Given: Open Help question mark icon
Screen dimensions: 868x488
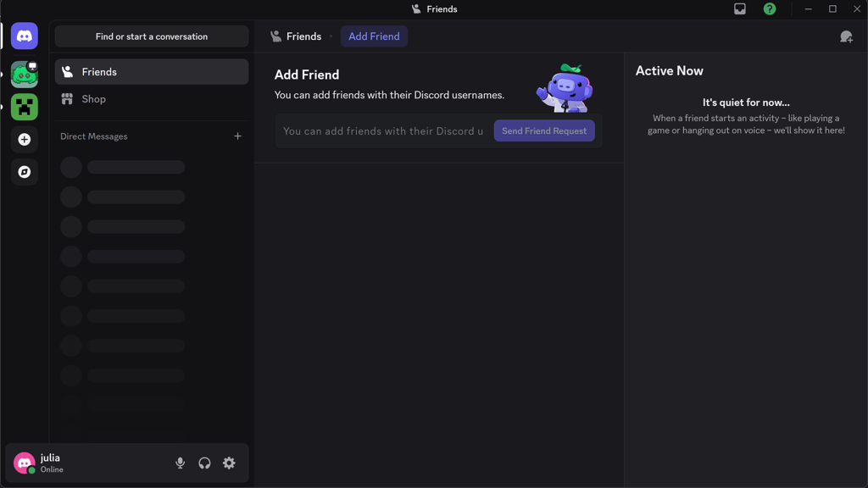Looking at the screenshot, I should (x=770, y=8).
